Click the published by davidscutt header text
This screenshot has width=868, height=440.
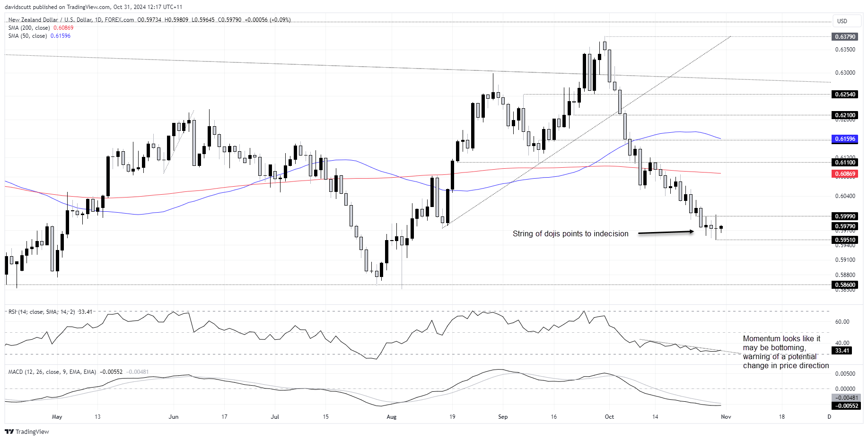pos(93,7)
